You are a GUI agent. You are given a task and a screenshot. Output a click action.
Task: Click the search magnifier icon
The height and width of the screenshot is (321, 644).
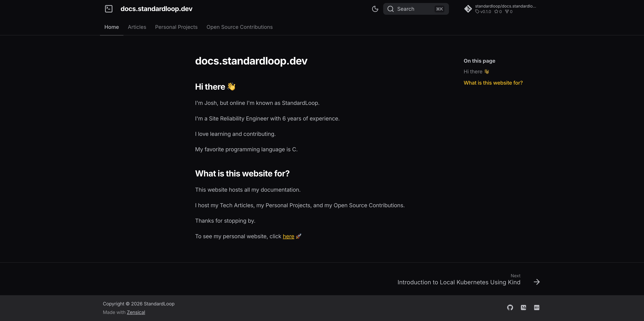coord(390,9)
